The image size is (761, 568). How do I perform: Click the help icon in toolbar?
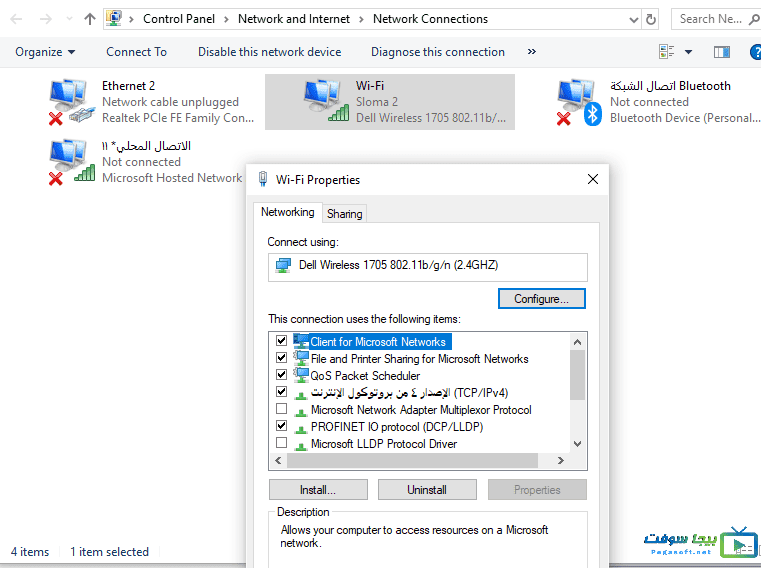click(x=755, y=52)
